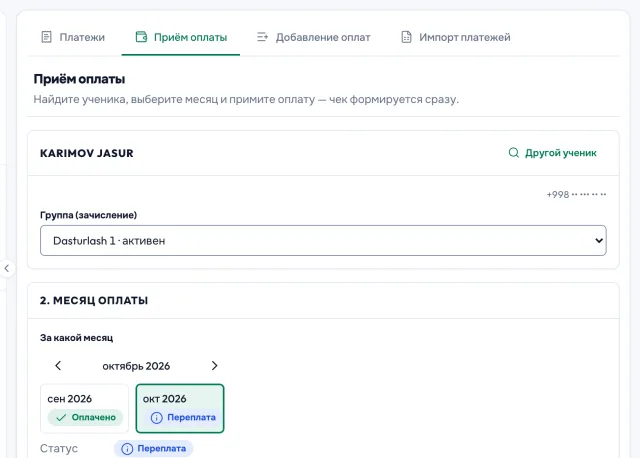The width and height of the screenshot is (640, 458).
Task: Select the сен 2026 month card
Action: [x=84, y=408]
